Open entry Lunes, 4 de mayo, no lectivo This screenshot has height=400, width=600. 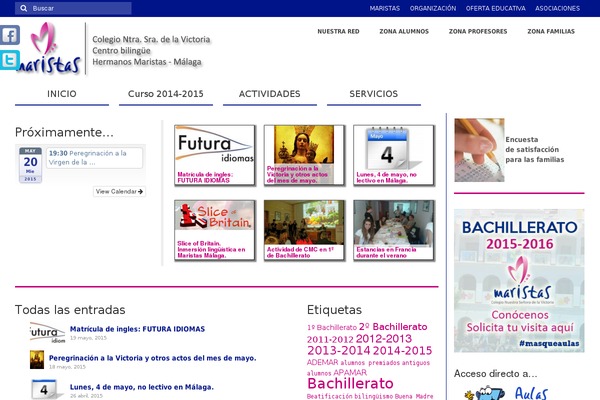[142, 387]
